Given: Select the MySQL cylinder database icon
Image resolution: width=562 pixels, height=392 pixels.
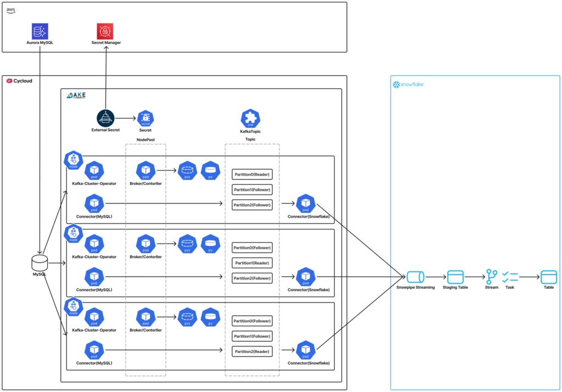Looking at the screenshot, I should pyautogui.click(x=39, y=262).
